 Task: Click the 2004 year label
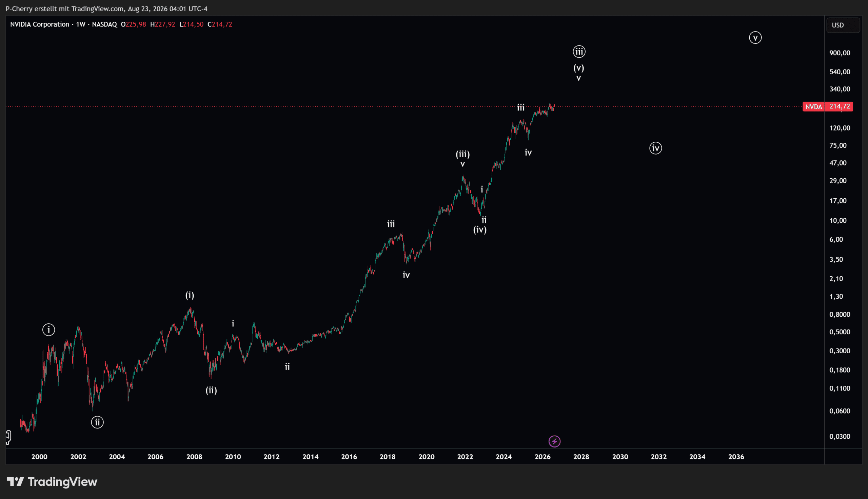pyautogui.click(x=117, y=457)
